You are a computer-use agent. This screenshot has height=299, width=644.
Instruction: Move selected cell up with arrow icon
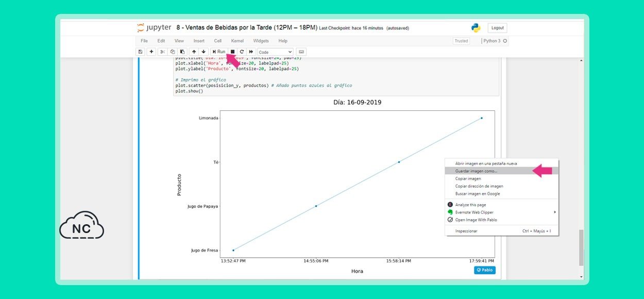pyautogui.click(x=194, y=52)
